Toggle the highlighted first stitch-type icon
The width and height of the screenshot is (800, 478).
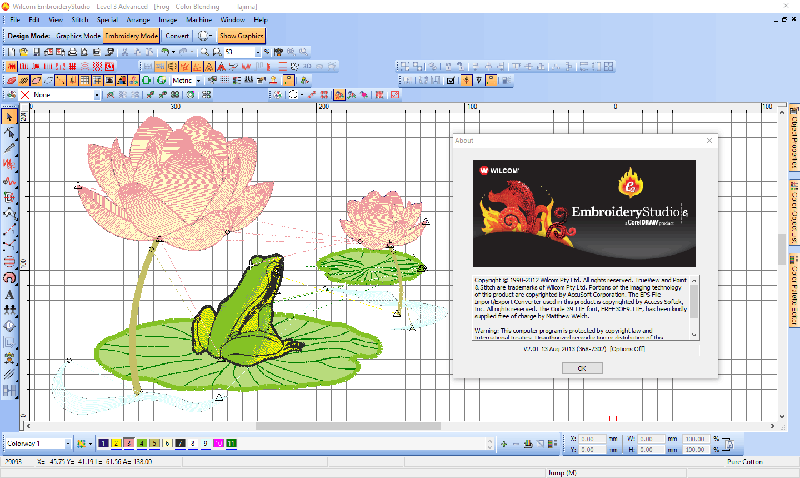pos(11,66)
